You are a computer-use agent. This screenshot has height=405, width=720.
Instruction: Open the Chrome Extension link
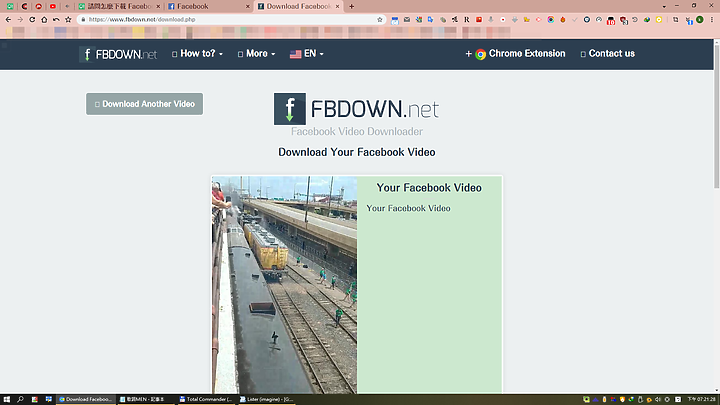tap(515, 54)
